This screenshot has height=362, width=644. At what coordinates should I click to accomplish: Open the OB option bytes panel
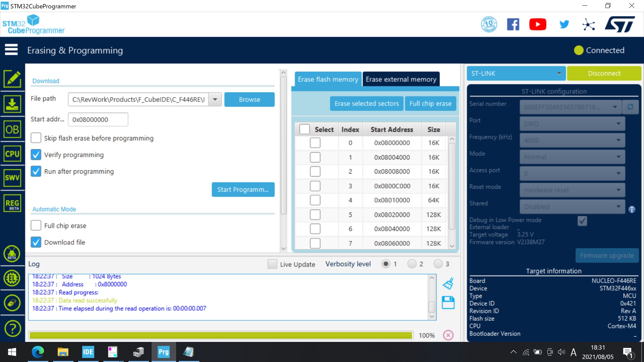pos(12,129)
